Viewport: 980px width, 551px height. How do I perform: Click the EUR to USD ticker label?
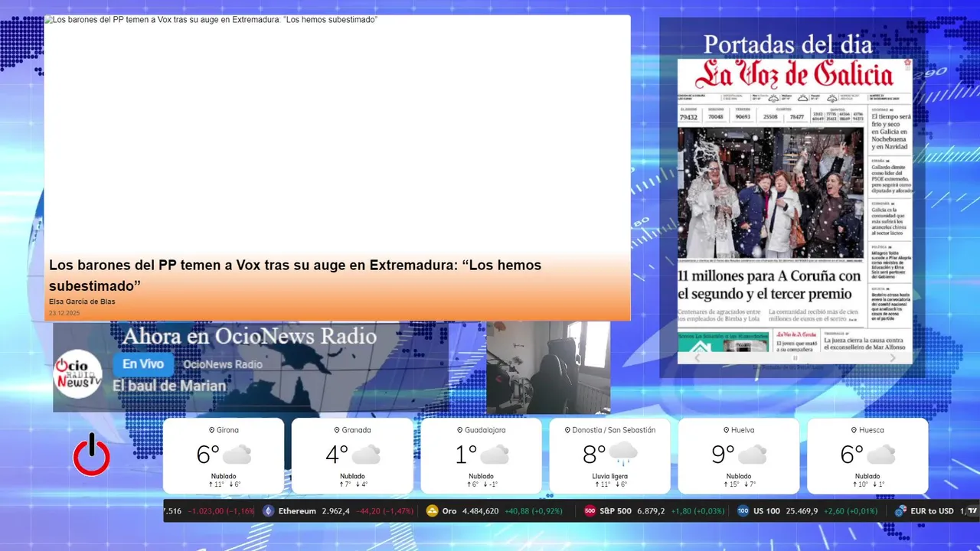tap(933, 511)
